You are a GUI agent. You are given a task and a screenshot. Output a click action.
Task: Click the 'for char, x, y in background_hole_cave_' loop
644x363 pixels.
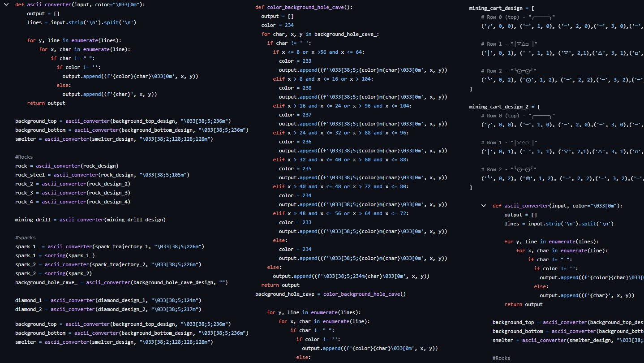point(320,34)
